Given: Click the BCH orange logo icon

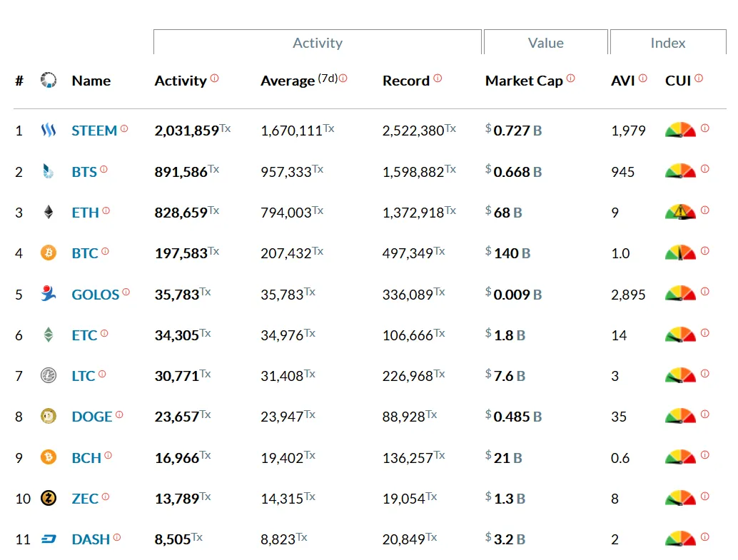Looking at the screenshot, I should click(x=49, y=457).
